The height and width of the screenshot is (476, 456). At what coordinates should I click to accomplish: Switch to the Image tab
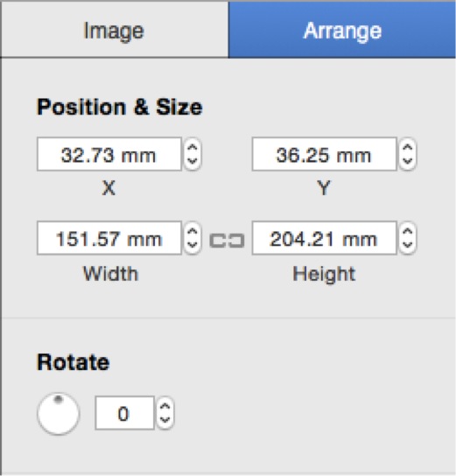pyautogui.click(x=114, y=30)
